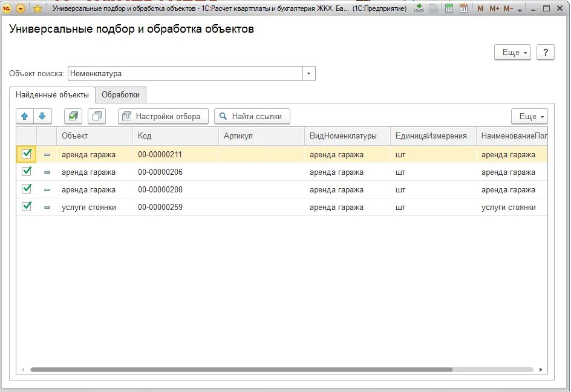
Task: Uncheck the checkbox for row 00-00000211
Action: click(27, 154)
